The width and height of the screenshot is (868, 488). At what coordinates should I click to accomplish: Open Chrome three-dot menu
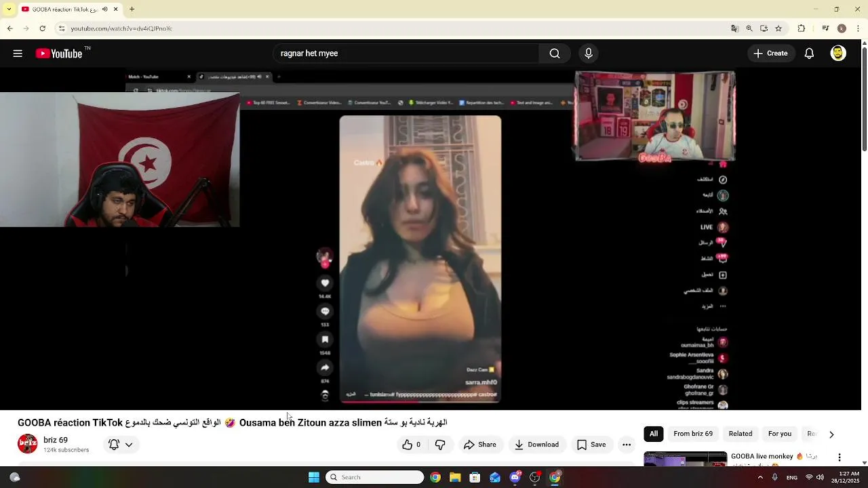coord(859,28)
